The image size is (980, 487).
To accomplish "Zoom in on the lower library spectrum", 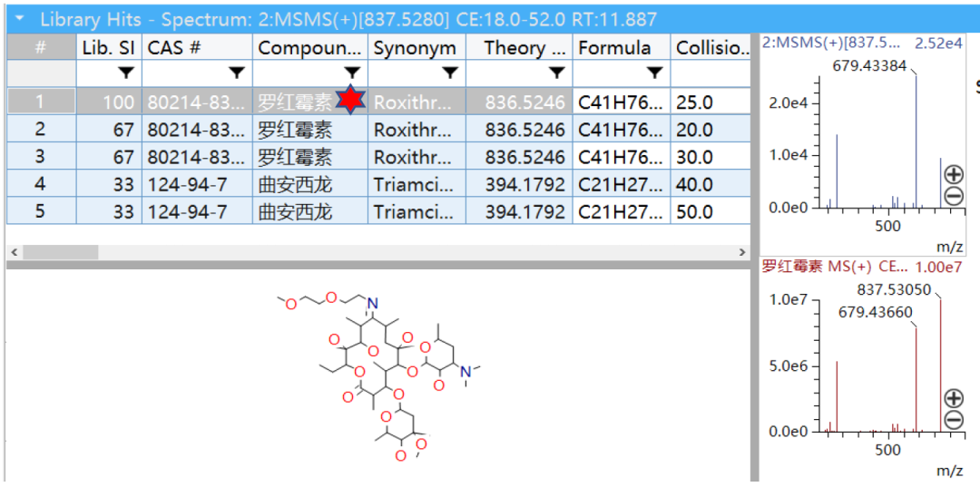I will point(954,398).
